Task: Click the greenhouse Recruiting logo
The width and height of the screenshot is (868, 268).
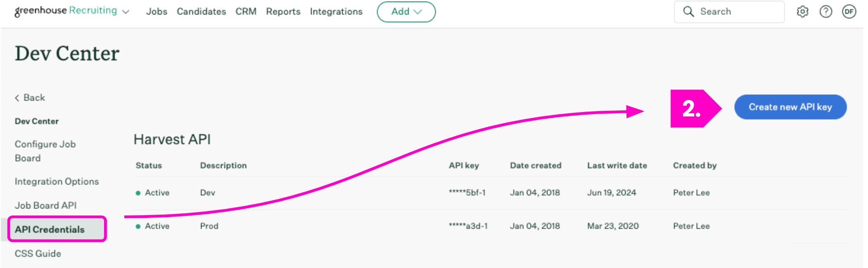Action: click(66, 11)
